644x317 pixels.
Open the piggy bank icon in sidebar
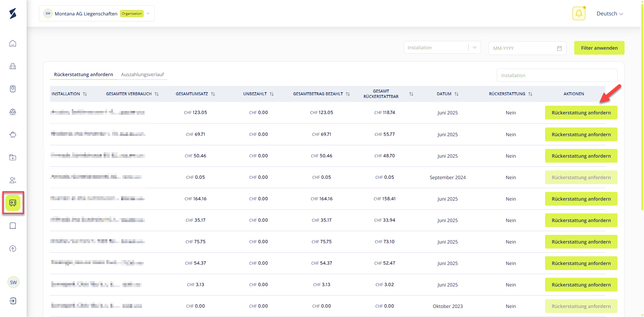point(13,135)
